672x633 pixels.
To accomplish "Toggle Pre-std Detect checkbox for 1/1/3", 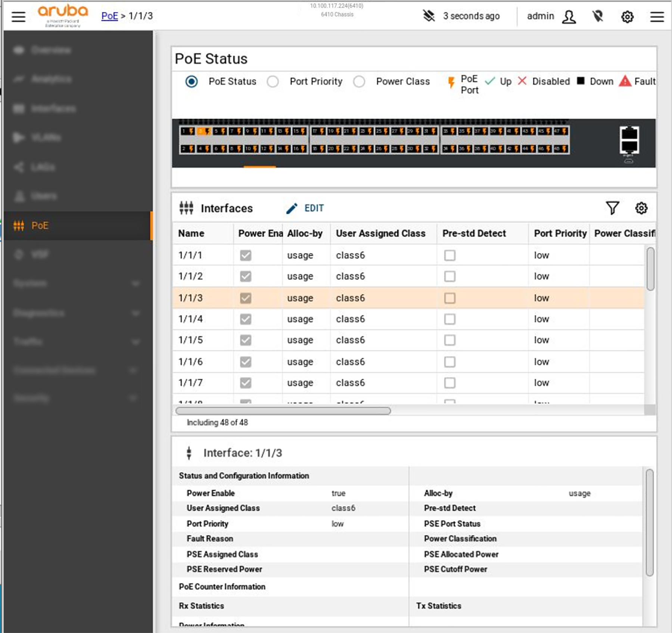I will coord(450,298).
